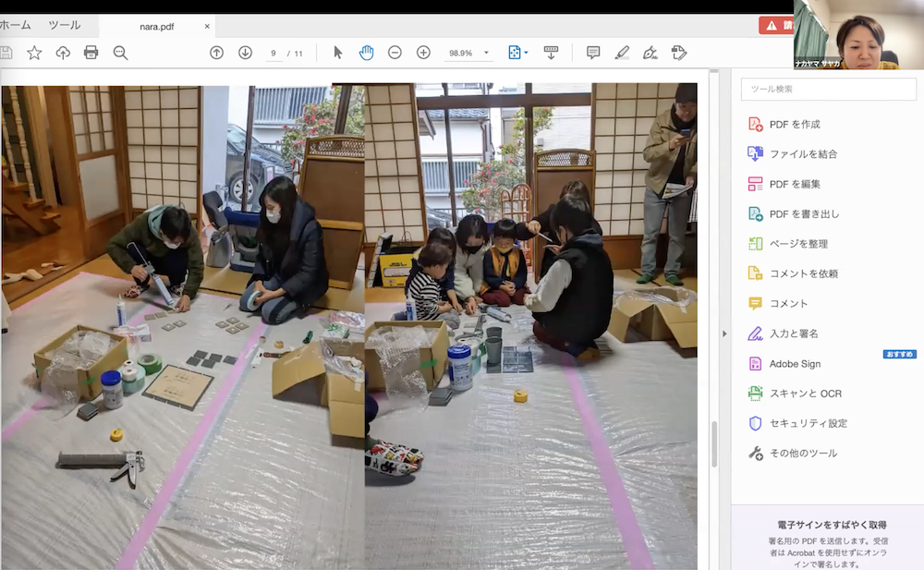Open the find text magnifier tool

120,53
